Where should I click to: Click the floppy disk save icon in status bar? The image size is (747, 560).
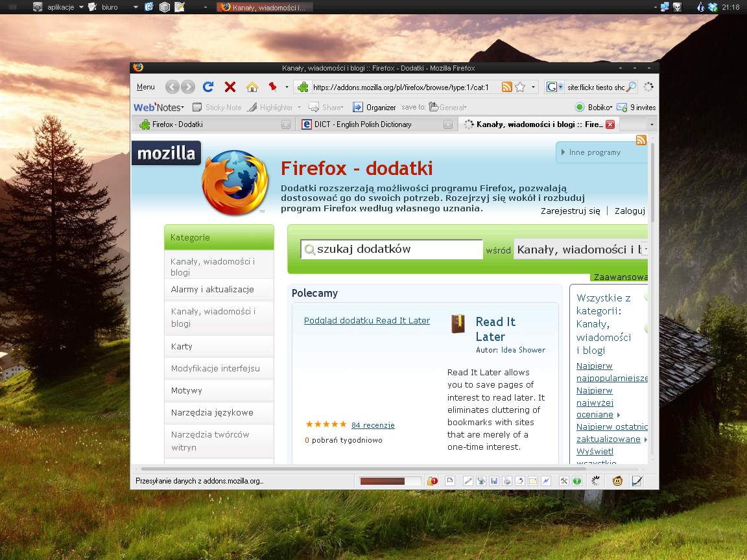pyautogui.click(x=494, y=481)
